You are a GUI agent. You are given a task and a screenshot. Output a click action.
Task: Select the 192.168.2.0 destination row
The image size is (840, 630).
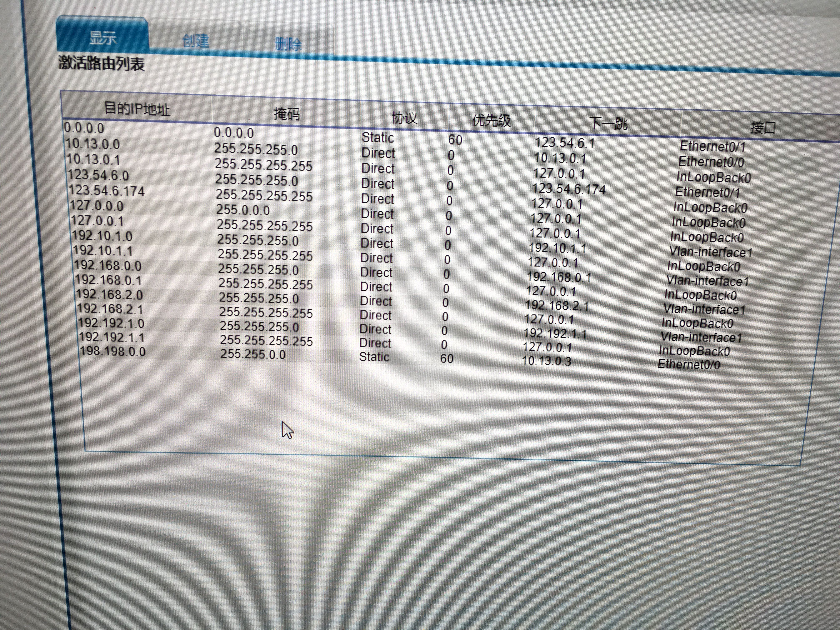(x=109, y=295)
